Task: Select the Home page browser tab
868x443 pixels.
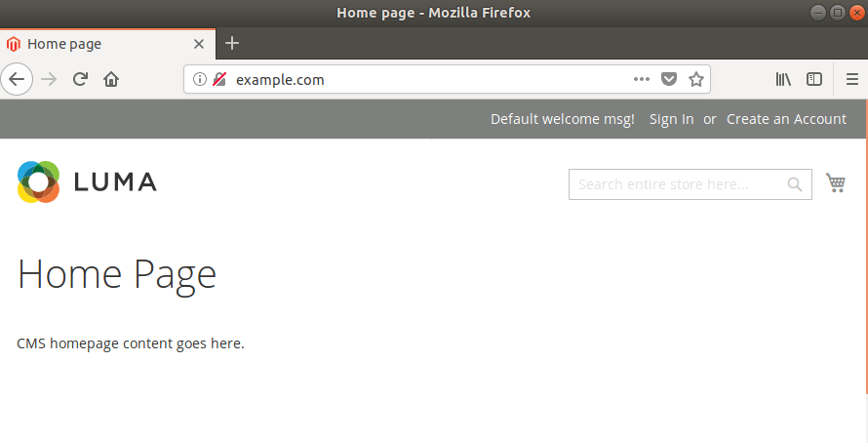Action: click(98, 44)
